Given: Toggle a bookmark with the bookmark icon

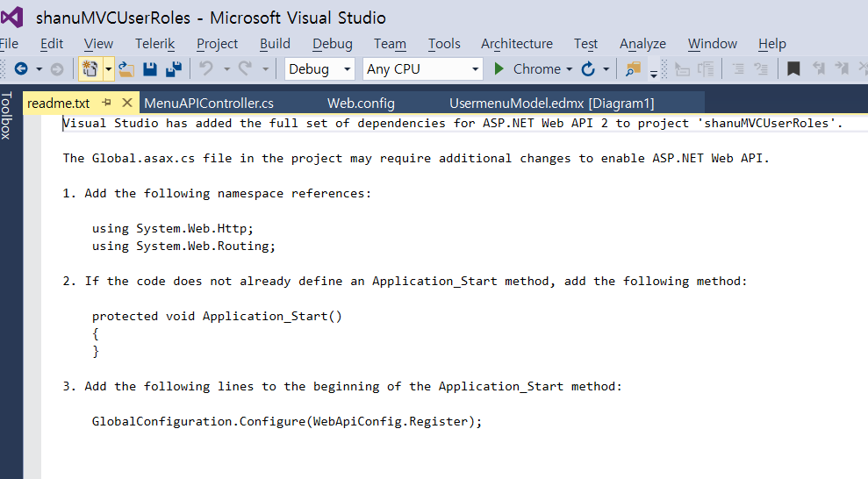Looking at the screenshot, I should 793,68.
